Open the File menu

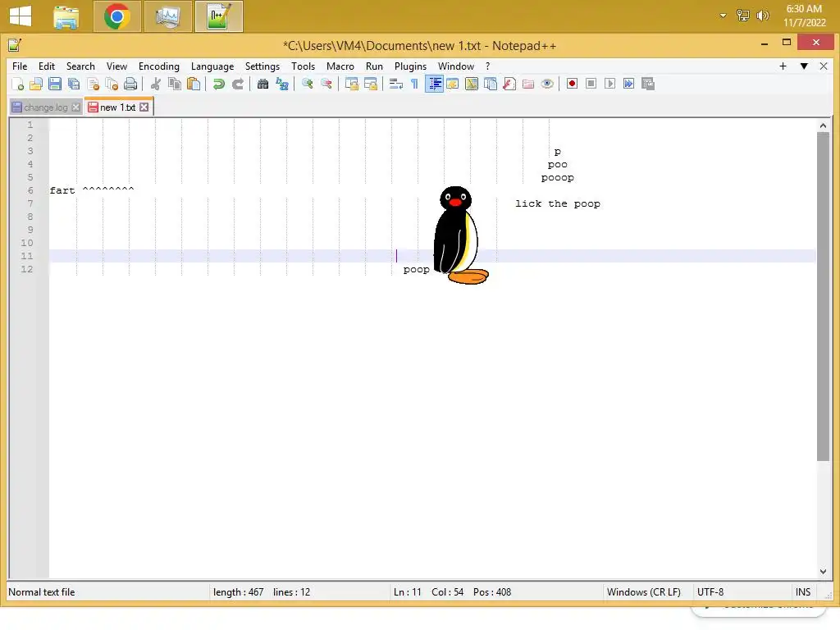[20, 66]
